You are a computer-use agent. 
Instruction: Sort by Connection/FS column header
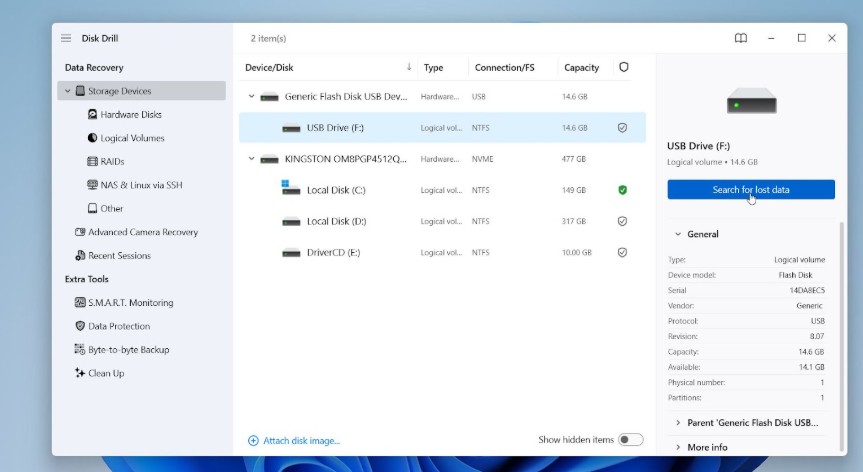pos(504,68)
